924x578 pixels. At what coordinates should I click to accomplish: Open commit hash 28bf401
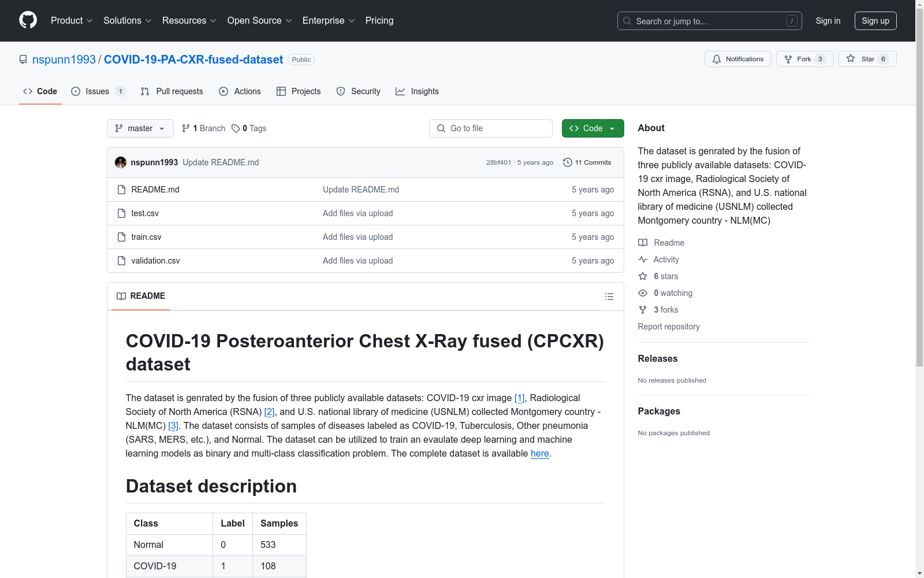pyautogui.click(x=498, y=162)
